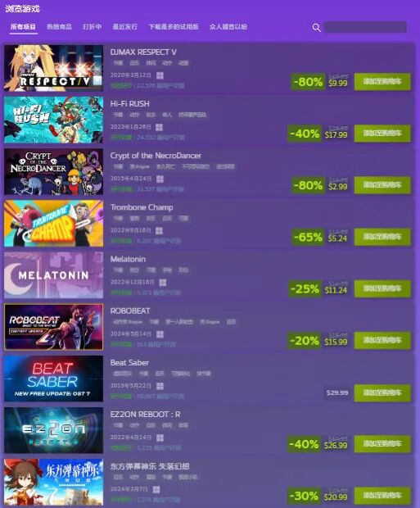Switch to the 打折中 tab

pos(92,26)
